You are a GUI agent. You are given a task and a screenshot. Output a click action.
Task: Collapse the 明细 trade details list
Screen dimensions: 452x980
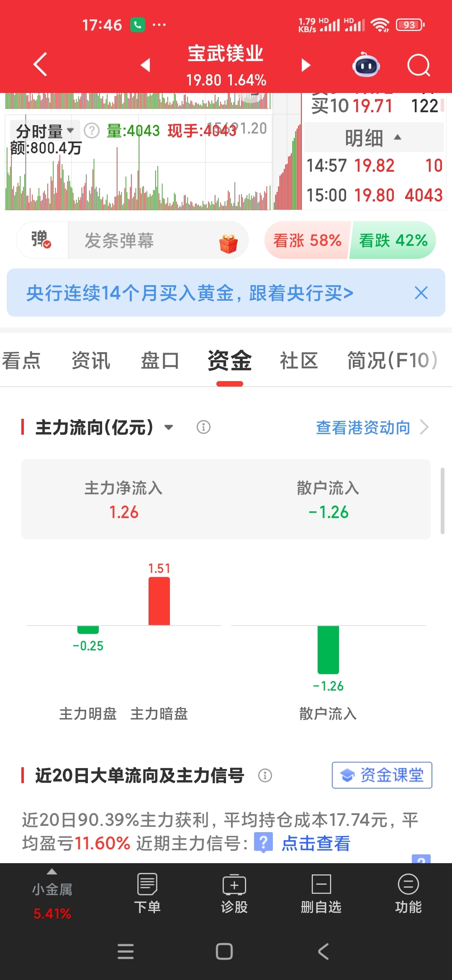pyautogui.click(x=373, y=137)
